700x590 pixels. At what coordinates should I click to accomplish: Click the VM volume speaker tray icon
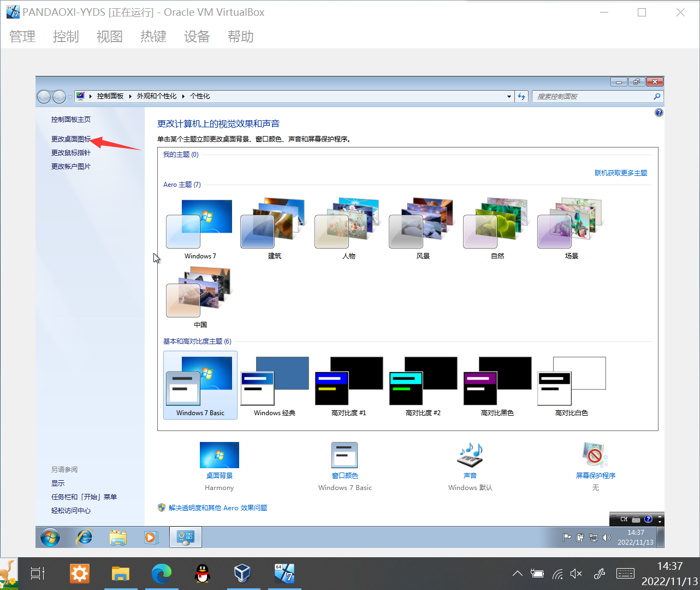pos(607,538)
